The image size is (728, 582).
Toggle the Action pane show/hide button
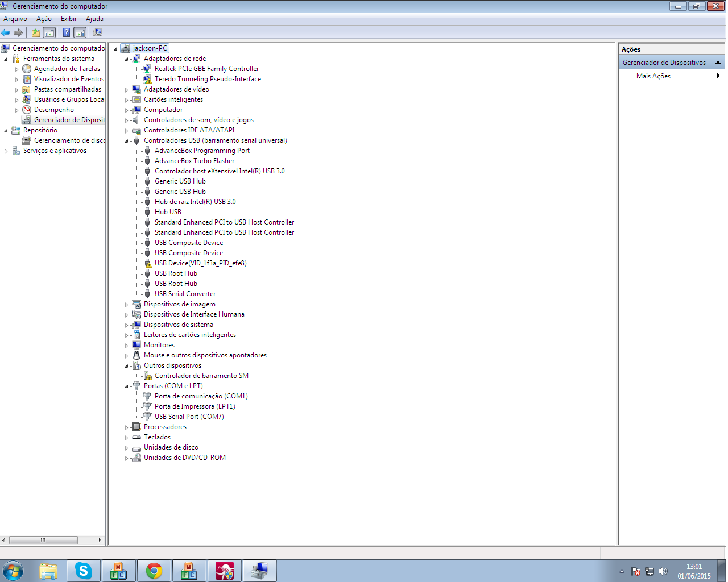[80, 32]
